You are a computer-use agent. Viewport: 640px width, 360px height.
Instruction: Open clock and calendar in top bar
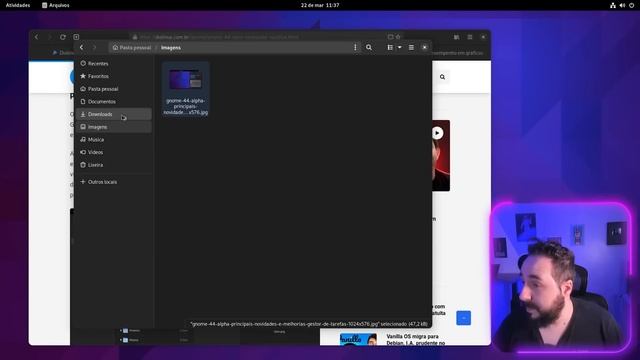pyautogui.click(x=320, y=5)
